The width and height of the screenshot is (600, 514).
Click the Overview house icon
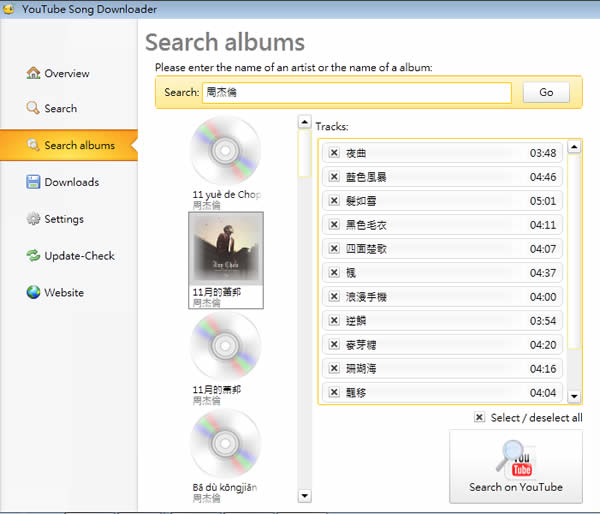33,73
